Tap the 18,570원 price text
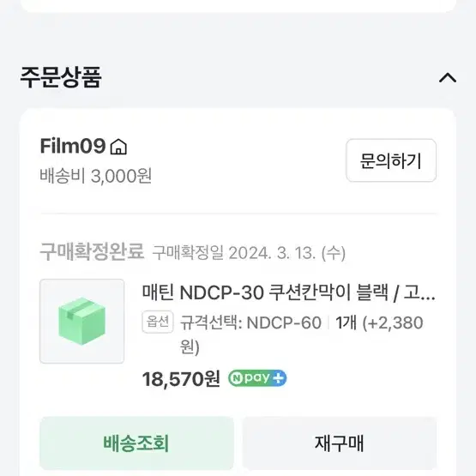 click(x=181, y=379)
